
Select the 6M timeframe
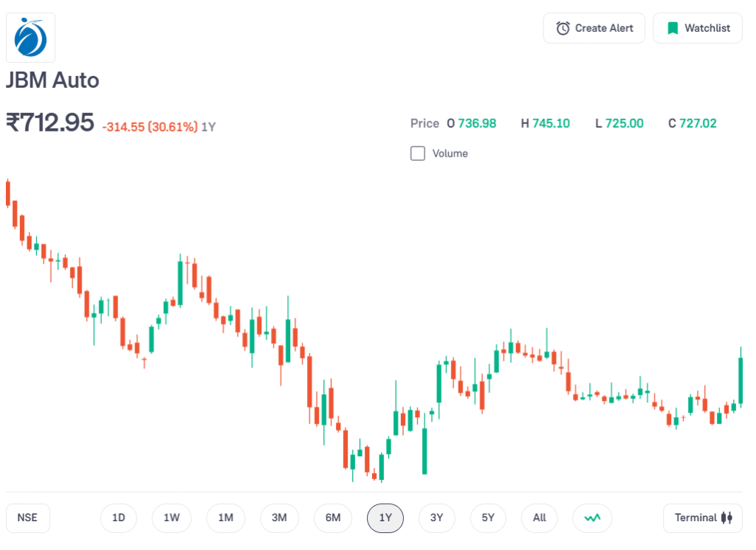pos(332,518)
